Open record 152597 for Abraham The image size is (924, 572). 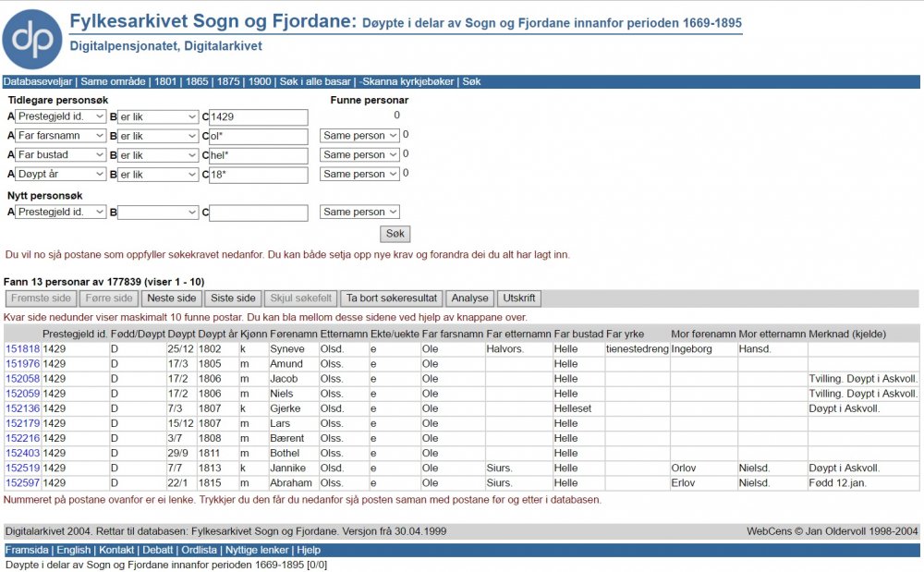23,483
